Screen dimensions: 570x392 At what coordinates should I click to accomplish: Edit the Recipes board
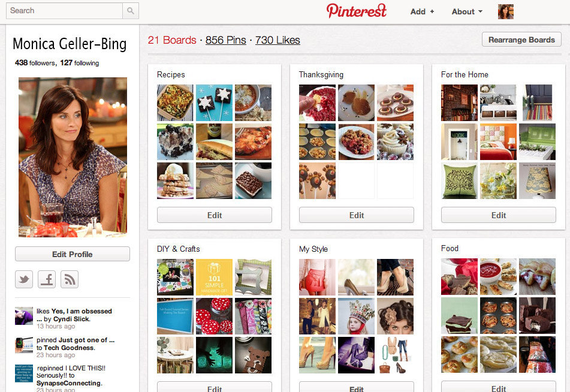pos(215,215)
